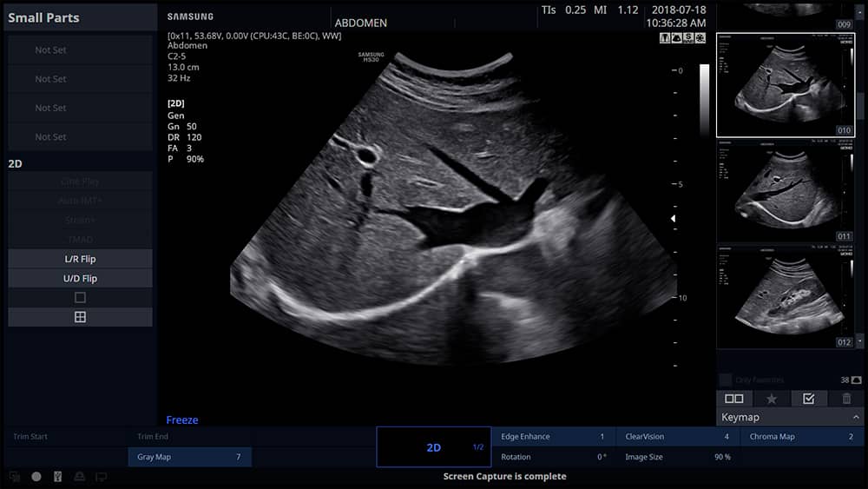This screenshot has height=489, width=868.
Task: Click the single-layout square icon
Action: click(80, 298)
